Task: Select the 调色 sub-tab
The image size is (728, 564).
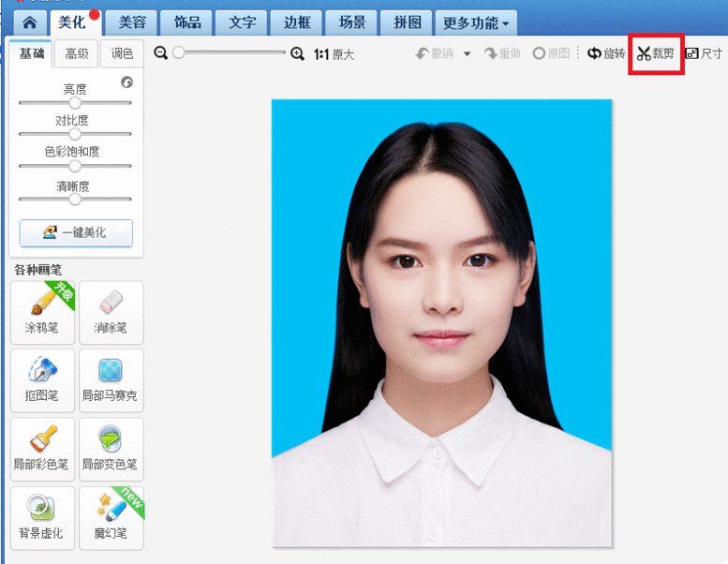Action: (122, 53)
